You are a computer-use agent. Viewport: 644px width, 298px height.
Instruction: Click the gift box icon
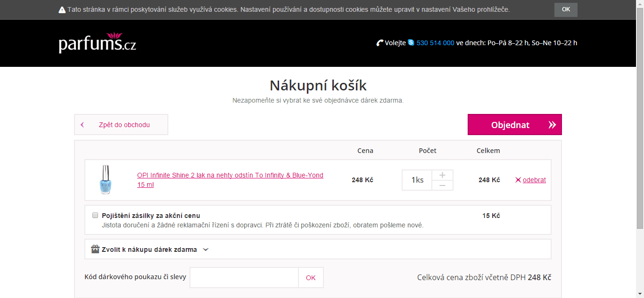(95, 249)
